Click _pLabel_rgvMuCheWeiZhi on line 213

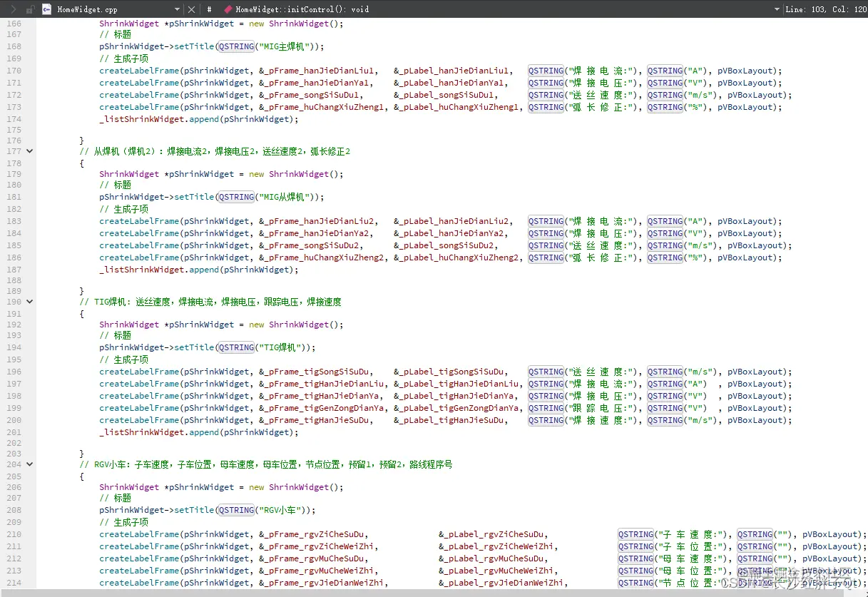[500, 571]
